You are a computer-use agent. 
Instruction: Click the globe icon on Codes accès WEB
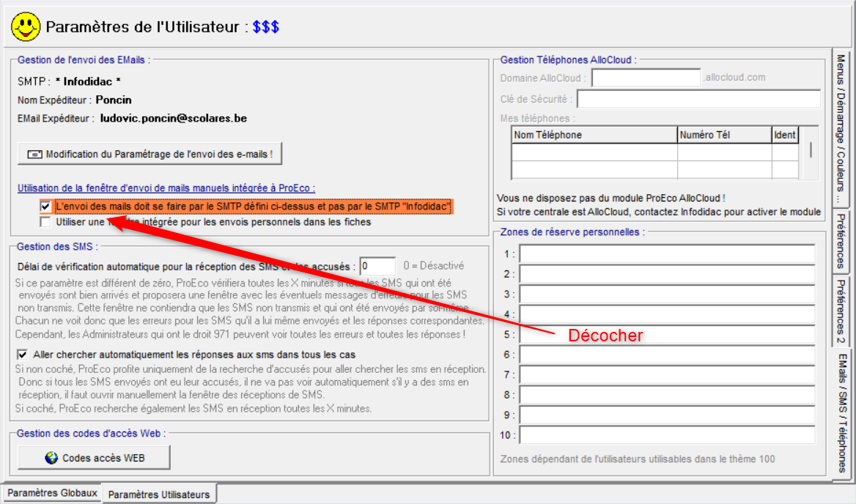pos(51,458)
